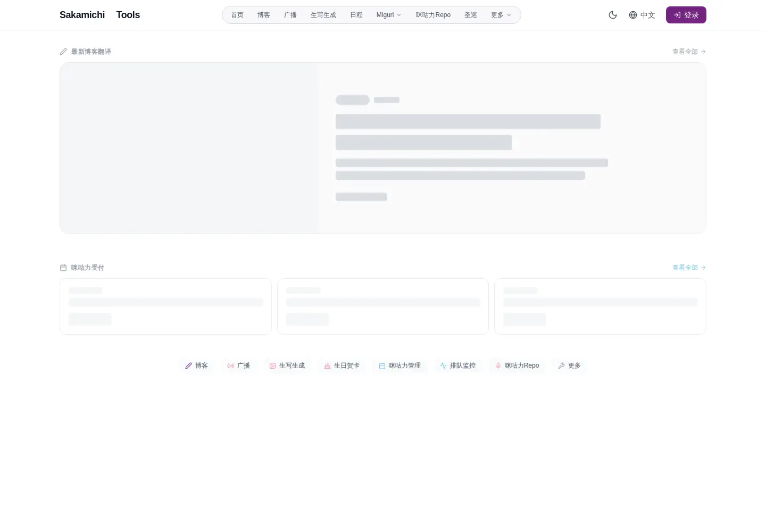Open 咪咕力Repo in the top navigation bar
The width and height of the screenshot is (766, 532).
coord(433,15)
